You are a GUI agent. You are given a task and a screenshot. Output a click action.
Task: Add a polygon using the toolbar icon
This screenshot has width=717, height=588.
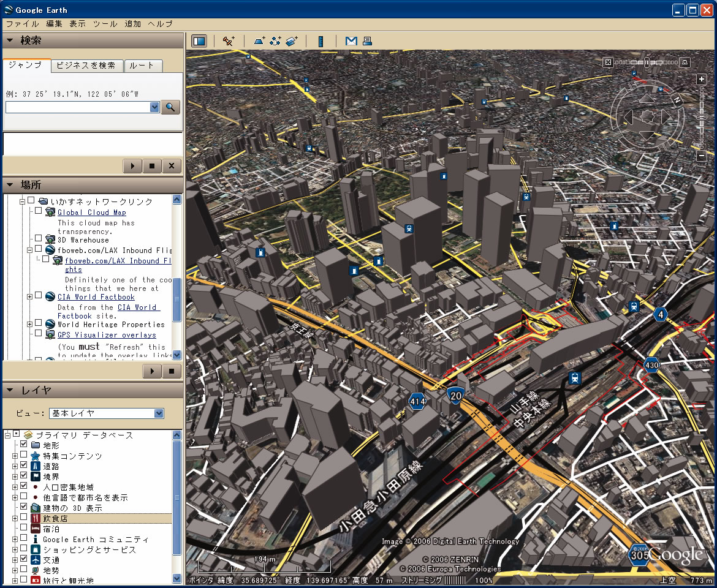click(x=259, y=41)
